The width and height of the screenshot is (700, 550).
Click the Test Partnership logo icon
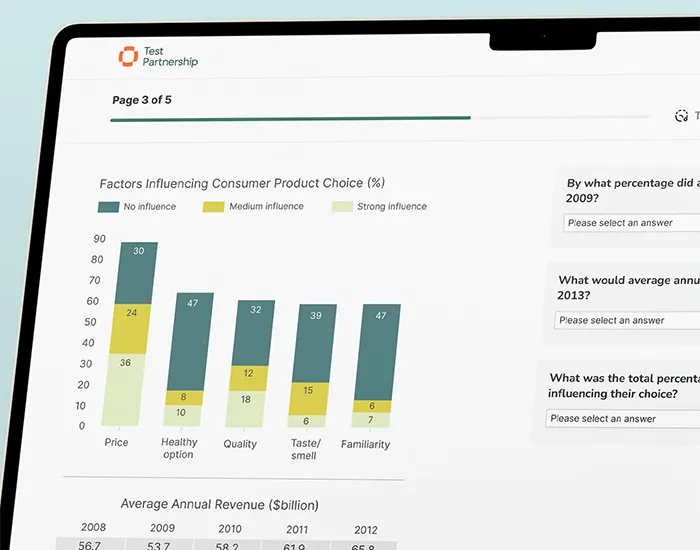tap(128, 56)
